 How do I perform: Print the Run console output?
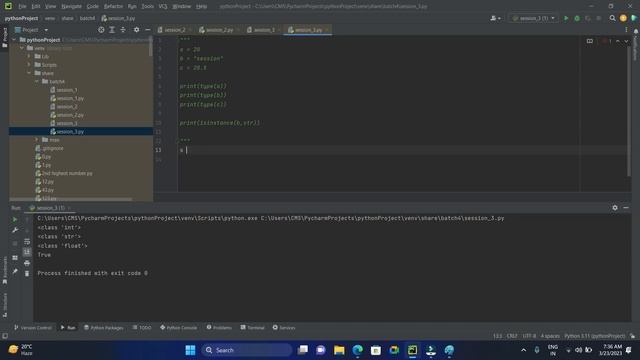(27, 263)
